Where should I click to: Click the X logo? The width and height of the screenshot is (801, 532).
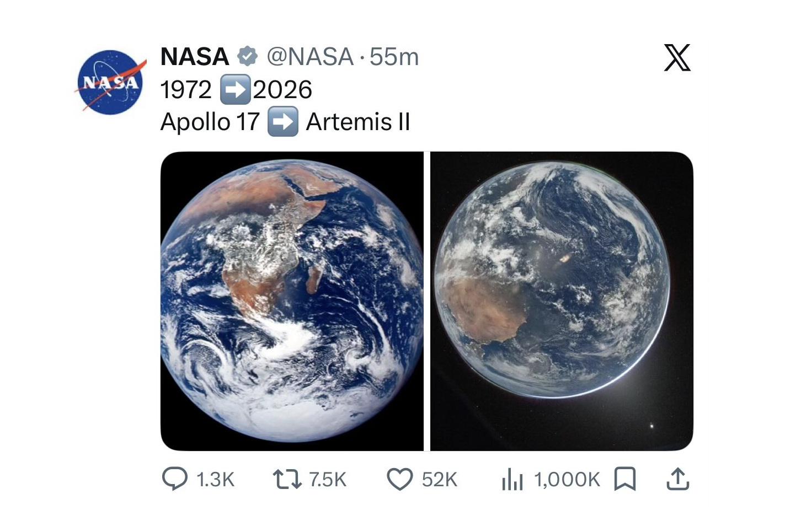tap(677, 58)
